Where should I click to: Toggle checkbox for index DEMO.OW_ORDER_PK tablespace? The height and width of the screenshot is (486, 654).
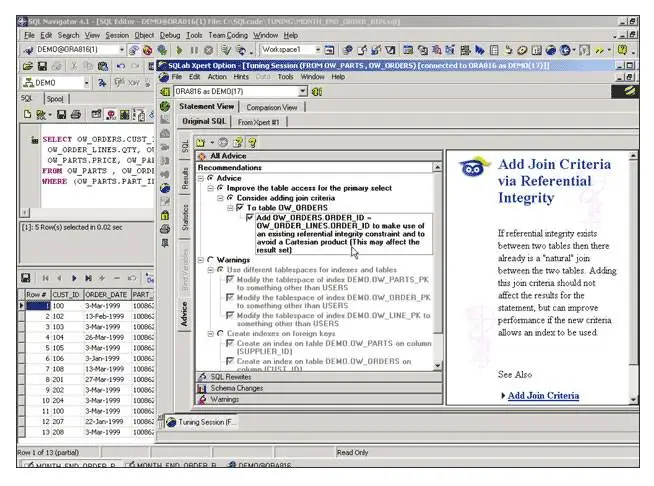tap(230, 297)
